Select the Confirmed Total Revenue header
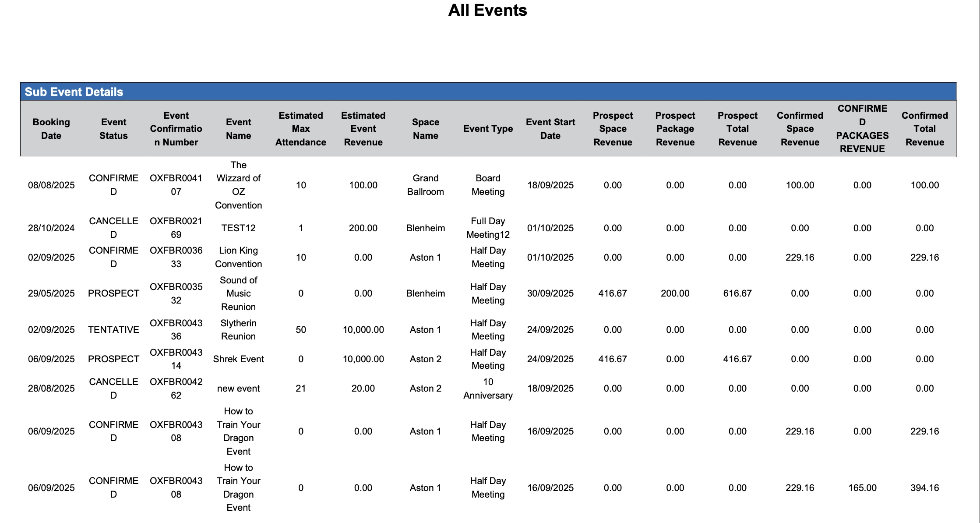Image resolution: width=980 pixels, height=523 pixels. tap(924, 129)
